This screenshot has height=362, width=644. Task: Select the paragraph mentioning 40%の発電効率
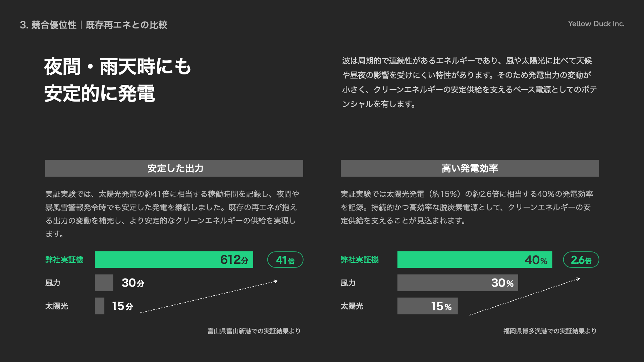pos(466,207)
